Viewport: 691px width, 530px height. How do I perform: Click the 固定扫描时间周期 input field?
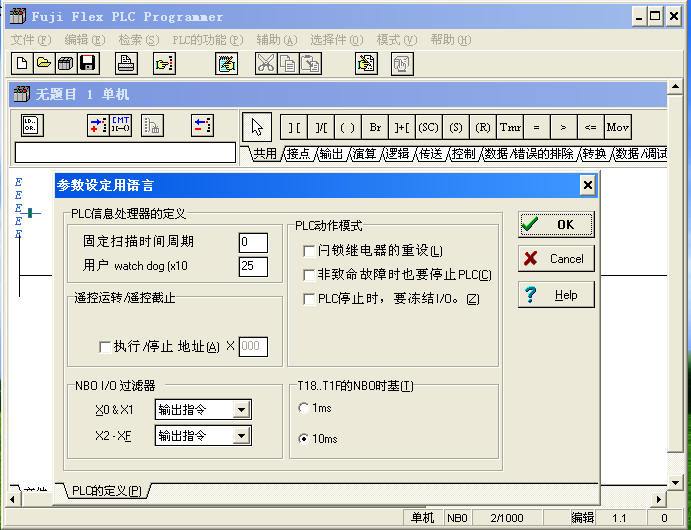point(253,242)
